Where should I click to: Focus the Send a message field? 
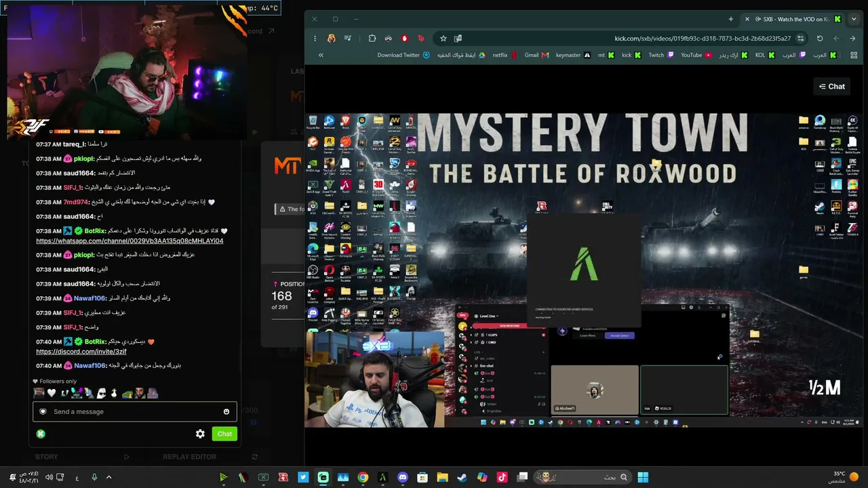134,411
